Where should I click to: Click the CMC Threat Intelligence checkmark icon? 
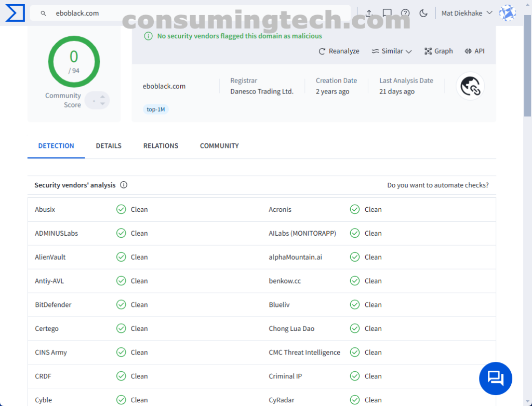(355, 353)
